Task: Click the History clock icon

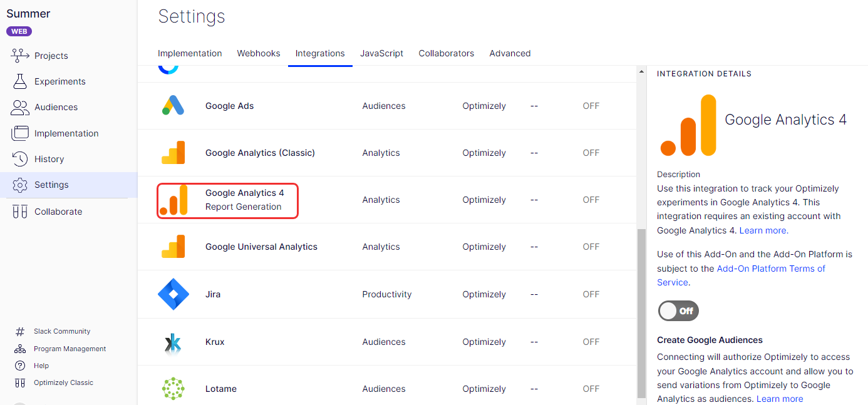Action: pyautogui.click(x=20, y=159)
